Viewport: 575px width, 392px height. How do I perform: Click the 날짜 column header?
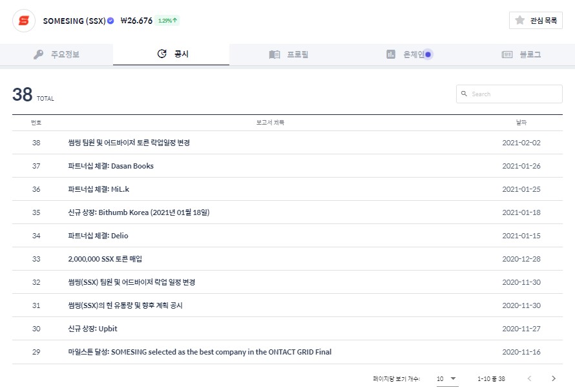(x=521, y=123)
